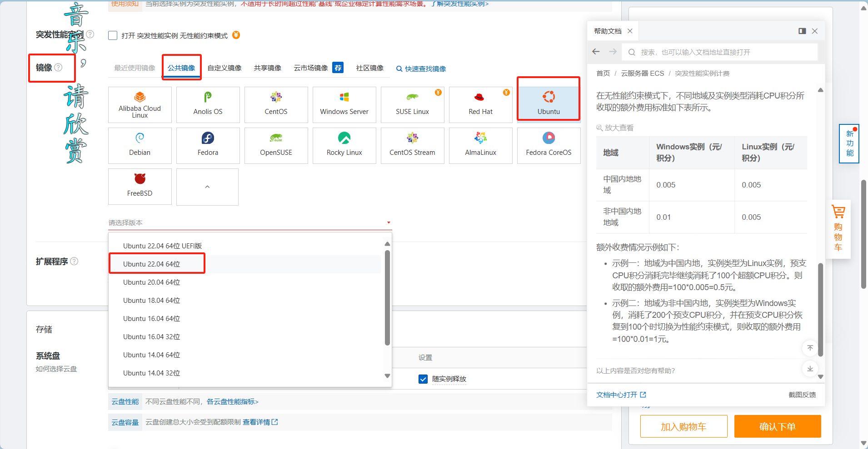This screenshot has width=868, height=449.
Task: Select the Rocky Linux image
Action: 344,146
